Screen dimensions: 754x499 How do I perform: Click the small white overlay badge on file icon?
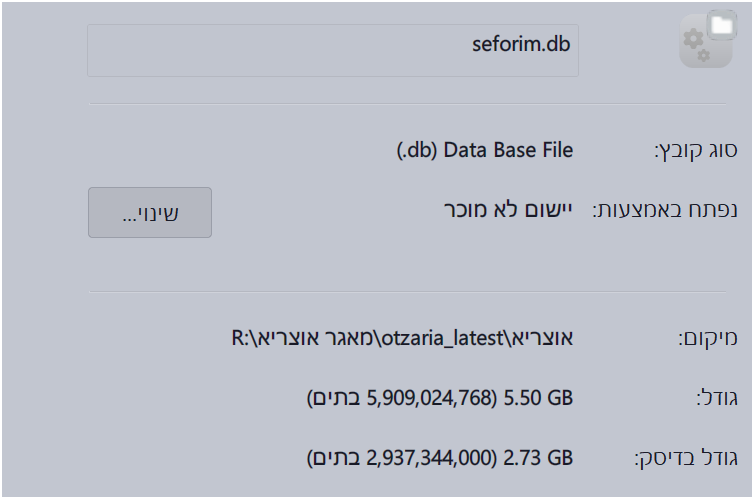[x=721, y=25]
